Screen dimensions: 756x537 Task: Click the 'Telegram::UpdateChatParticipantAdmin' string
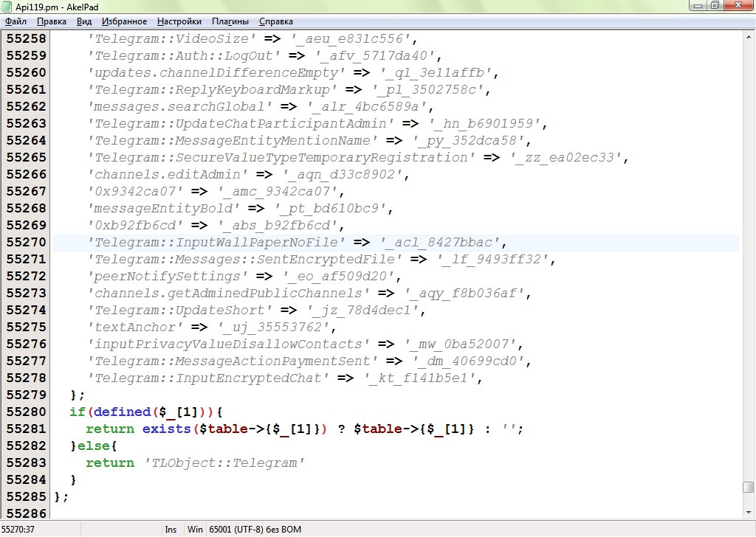(x=240, y=123)
